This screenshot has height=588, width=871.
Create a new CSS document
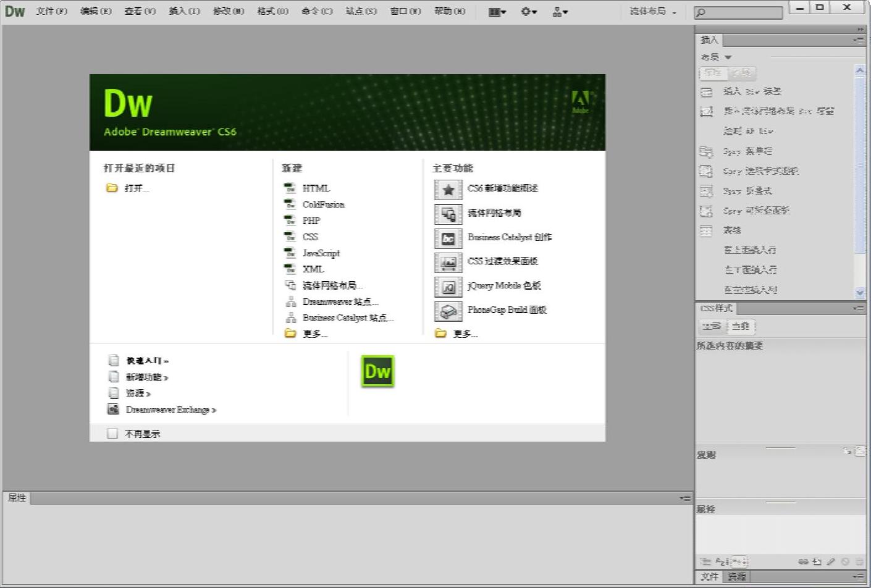click(310, 237)
